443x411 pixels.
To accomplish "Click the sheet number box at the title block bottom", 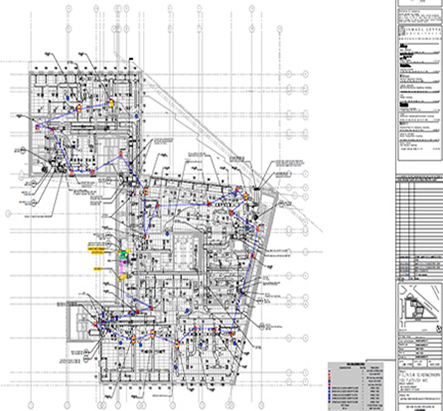I will click(x=419, y=408).
